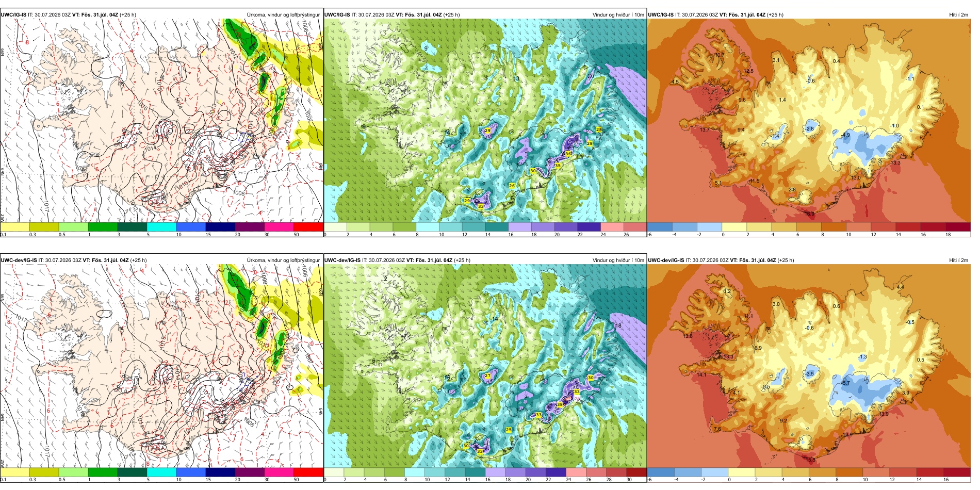This screenshot has height=490, width=980.
Task: Select the -4.9 glacier temperature on UWC map
Action: point(845,135)
